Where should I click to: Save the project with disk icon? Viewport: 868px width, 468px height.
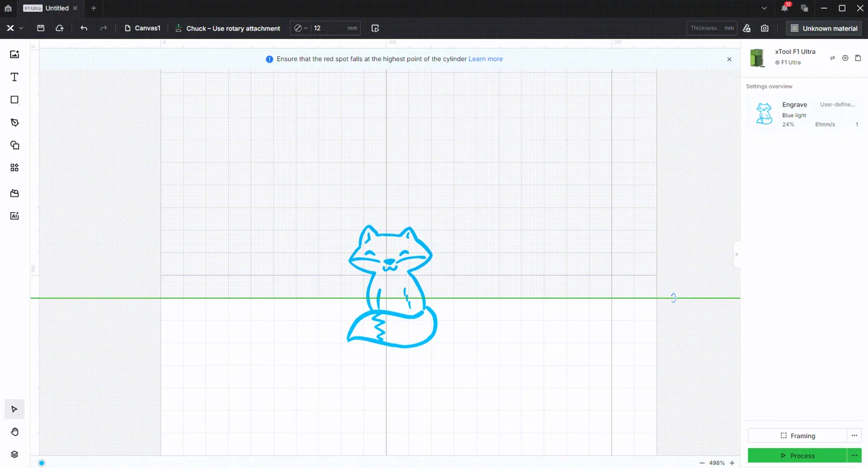point(40,28)
